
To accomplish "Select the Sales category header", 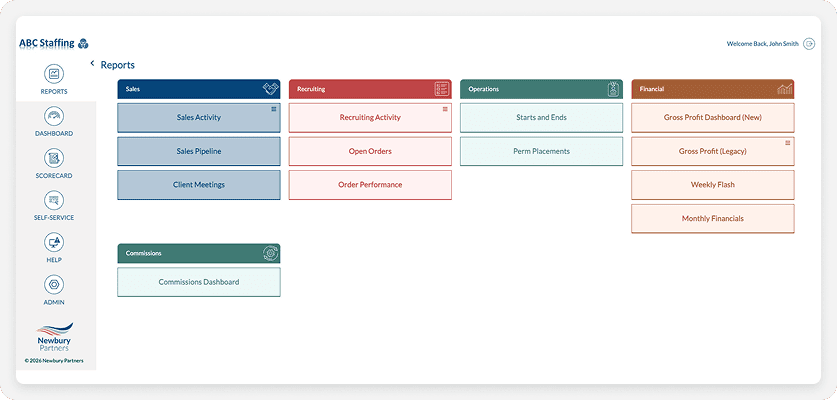I will [199, 89].
